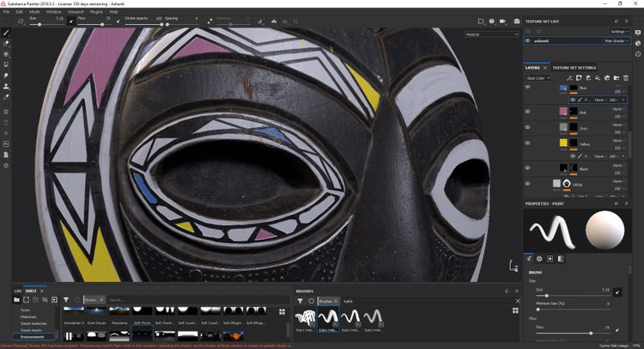Viewport: 644px width, 349px height.
Task: Open the Material viewport mode dropdown
Action: point(492,34)
